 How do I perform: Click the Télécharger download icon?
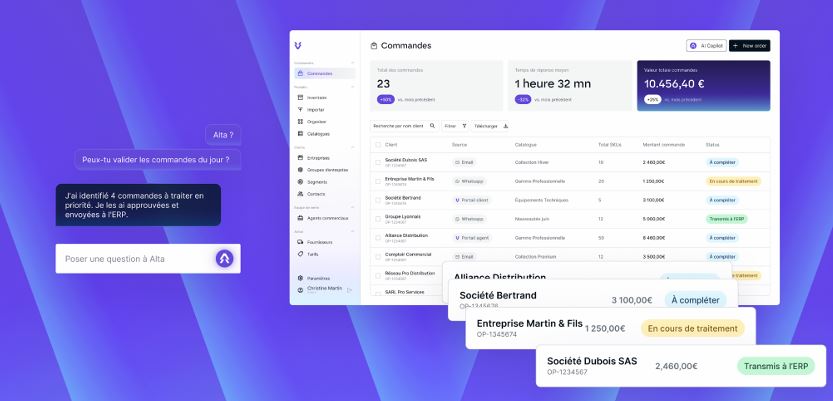505,126
